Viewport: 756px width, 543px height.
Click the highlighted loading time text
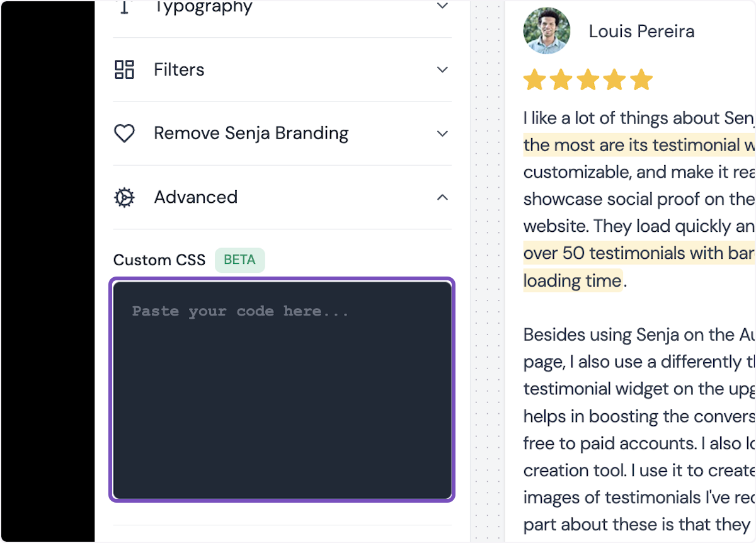(572, 280)
